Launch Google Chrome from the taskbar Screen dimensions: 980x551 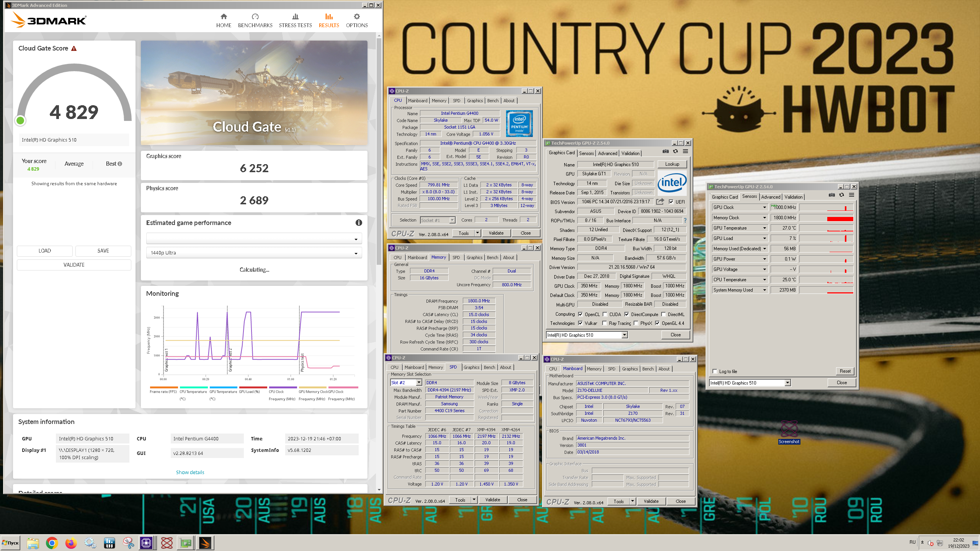[x=52, y=543]
